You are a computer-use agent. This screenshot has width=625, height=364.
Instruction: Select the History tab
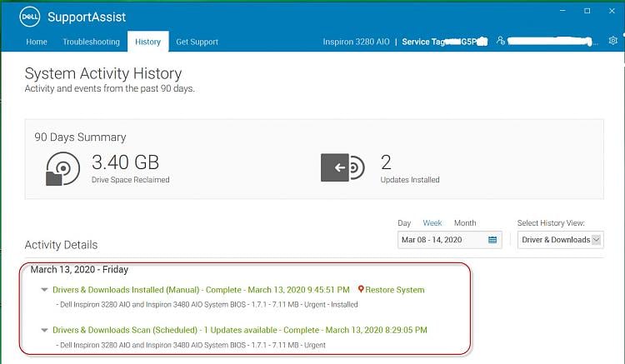(x=147, y=42)
